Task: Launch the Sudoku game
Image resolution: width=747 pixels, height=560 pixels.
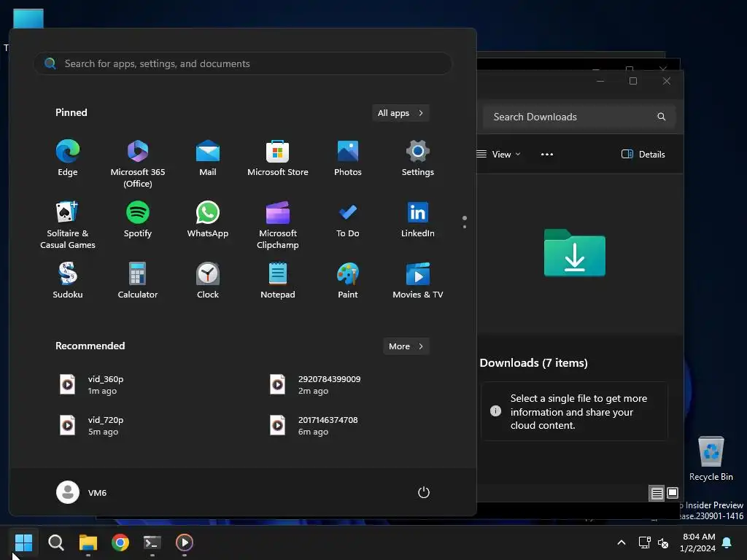Action: pos(68,281)
